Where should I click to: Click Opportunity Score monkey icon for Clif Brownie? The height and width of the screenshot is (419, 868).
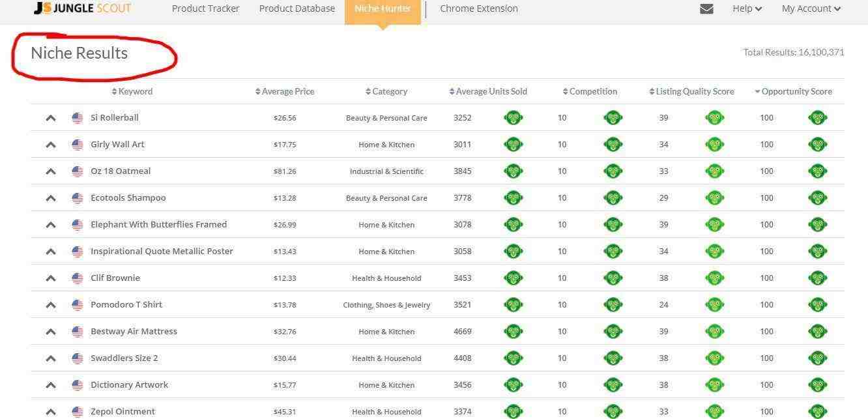pos(818,278)
